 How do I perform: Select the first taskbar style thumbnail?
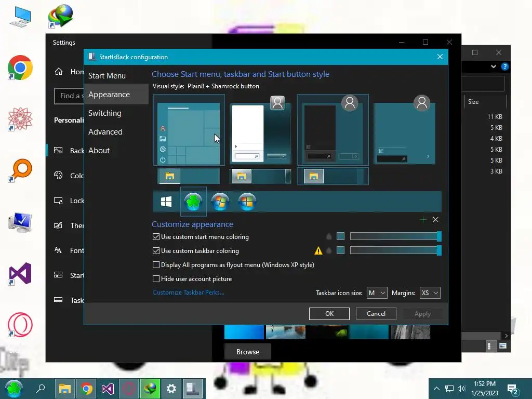pos(189,177)
